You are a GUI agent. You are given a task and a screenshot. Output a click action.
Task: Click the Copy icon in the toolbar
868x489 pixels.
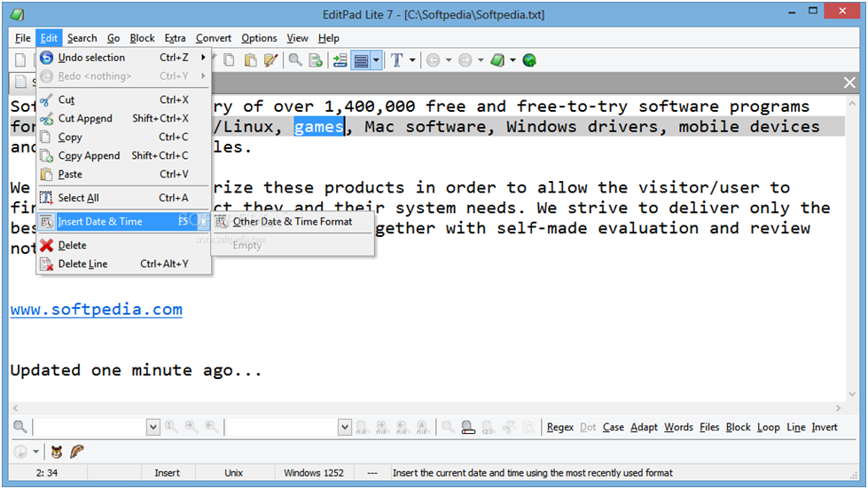229,60
